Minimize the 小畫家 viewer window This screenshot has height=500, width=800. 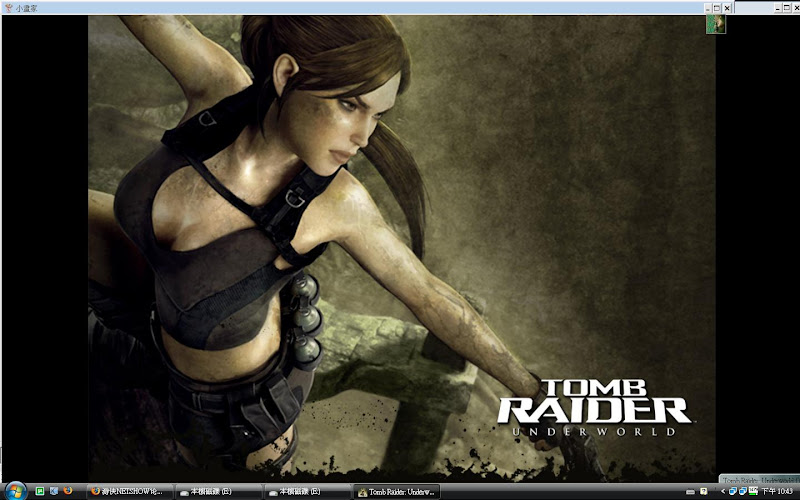708,8
